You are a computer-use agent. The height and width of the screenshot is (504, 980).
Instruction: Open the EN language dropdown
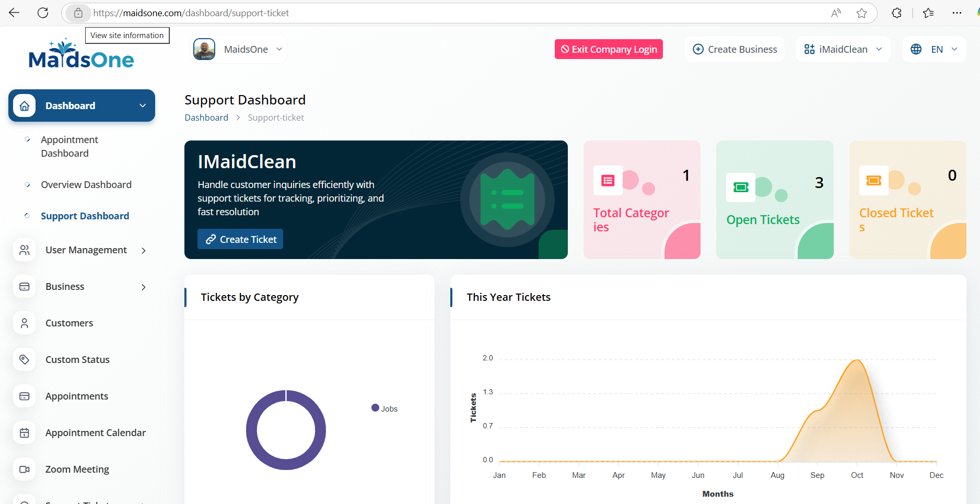point(934,50)
